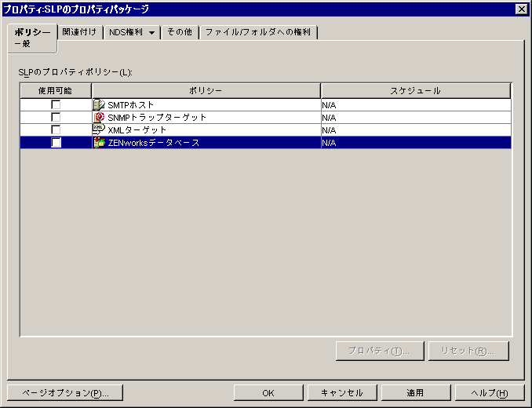Select the SNMPトラップターゲット row text
532x408 pixels.
157,118
